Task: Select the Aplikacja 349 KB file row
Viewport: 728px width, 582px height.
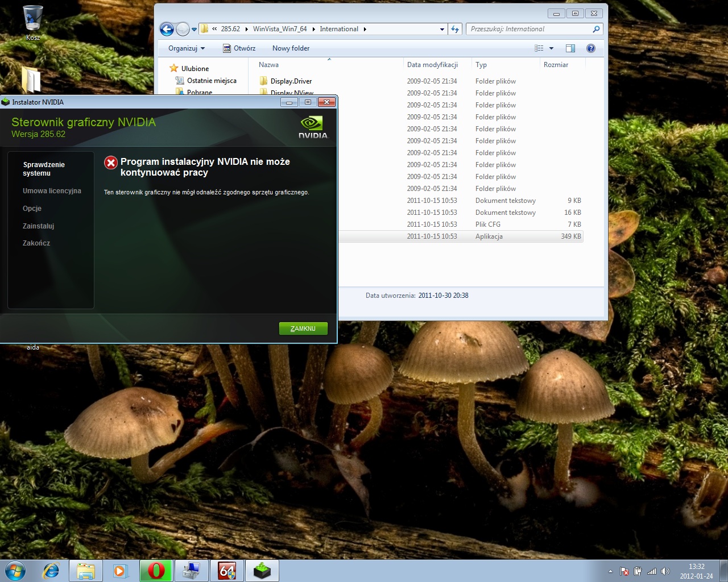Action: pyautogui.click(x=461, y=236)
